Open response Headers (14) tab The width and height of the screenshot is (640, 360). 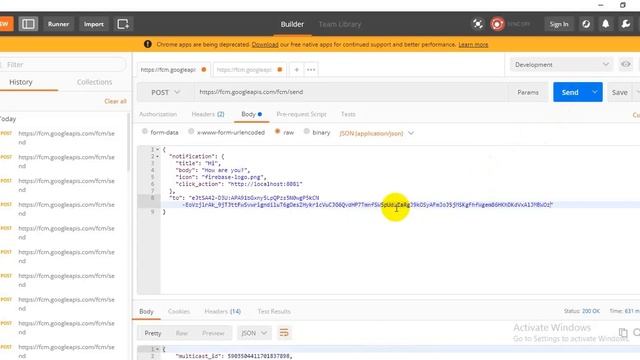pos(222,311)
